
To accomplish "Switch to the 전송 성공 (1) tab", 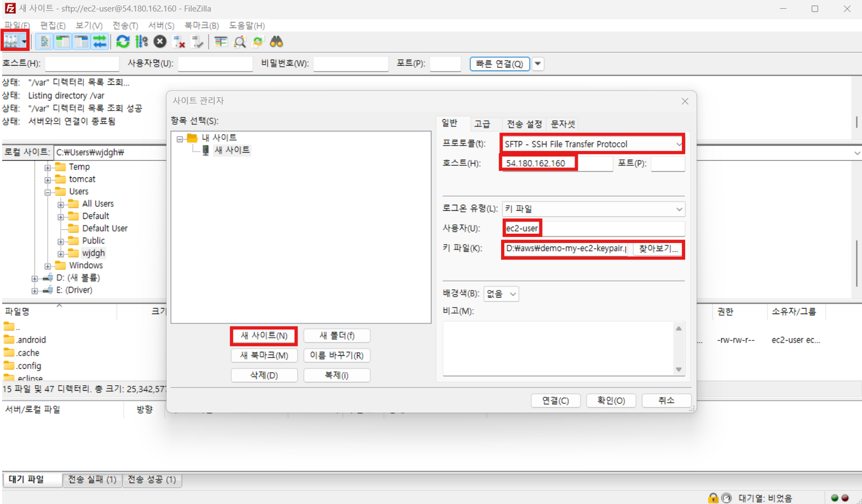I will (152, 480).
